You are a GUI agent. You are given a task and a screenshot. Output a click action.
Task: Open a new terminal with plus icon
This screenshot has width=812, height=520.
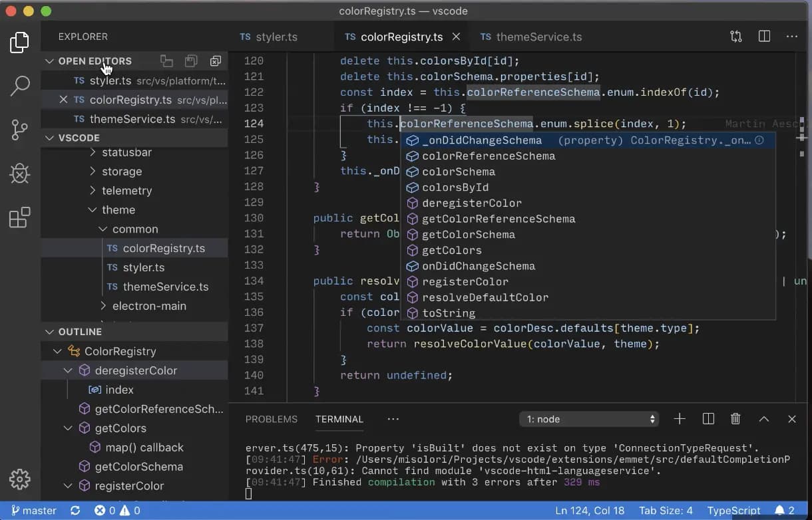pyautogui.click(x=679, y=419)
